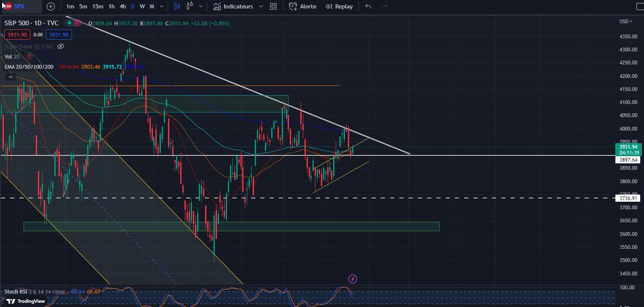Open the indicator templates grid icon
The width and height of the screenshot is (644, 307).
(x=273, y=6)
